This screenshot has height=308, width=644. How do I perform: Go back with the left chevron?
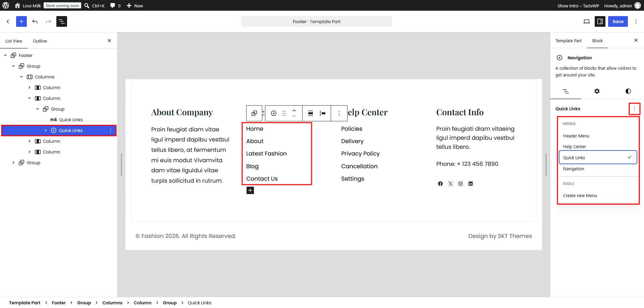(x=8, y=21)
